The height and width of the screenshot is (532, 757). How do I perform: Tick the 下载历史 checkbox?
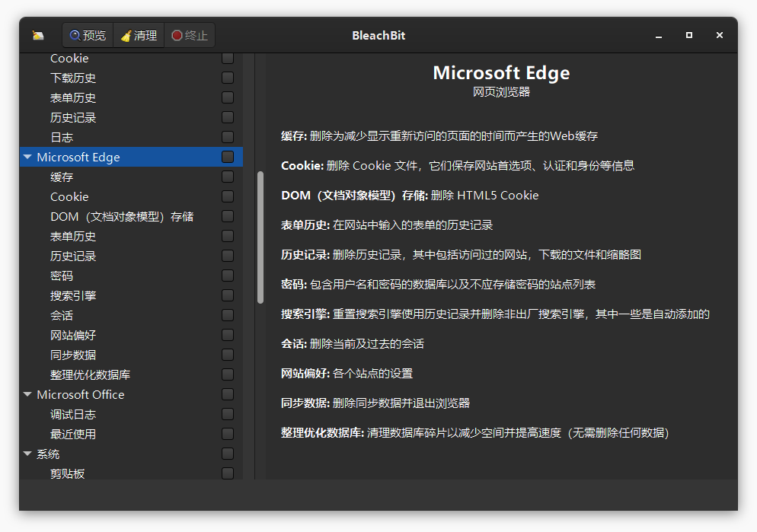point(228,78)
